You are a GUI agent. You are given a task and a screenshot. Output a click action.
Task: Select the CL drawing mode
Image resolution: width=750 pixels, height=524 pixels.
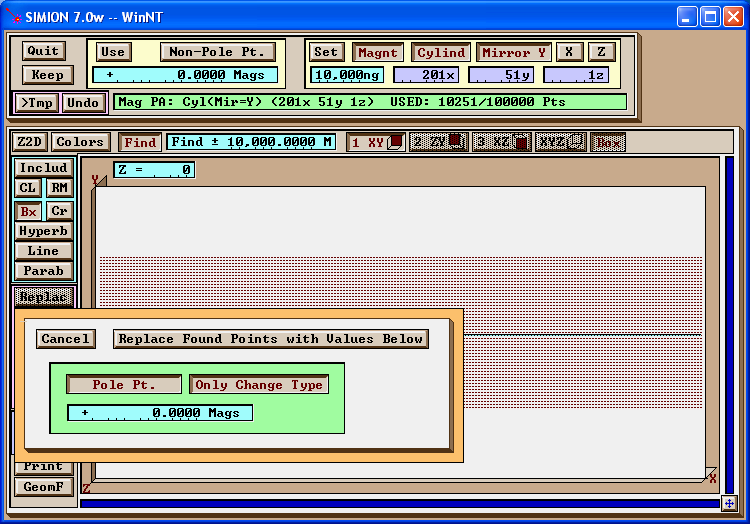[28, 187]
